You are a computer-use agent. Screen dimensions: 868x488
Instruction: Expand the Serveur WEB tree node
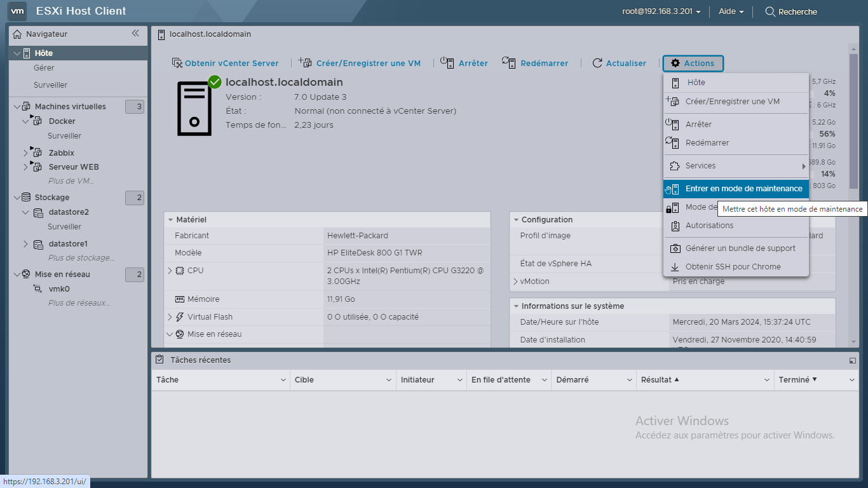pos(26,166)
